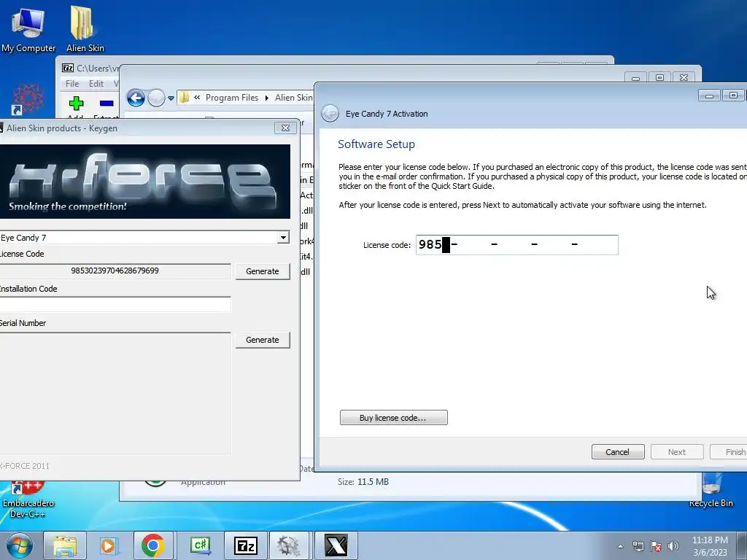
Task: Click the green Add icon in 7-Zip
Action: (x=76, y=104)
